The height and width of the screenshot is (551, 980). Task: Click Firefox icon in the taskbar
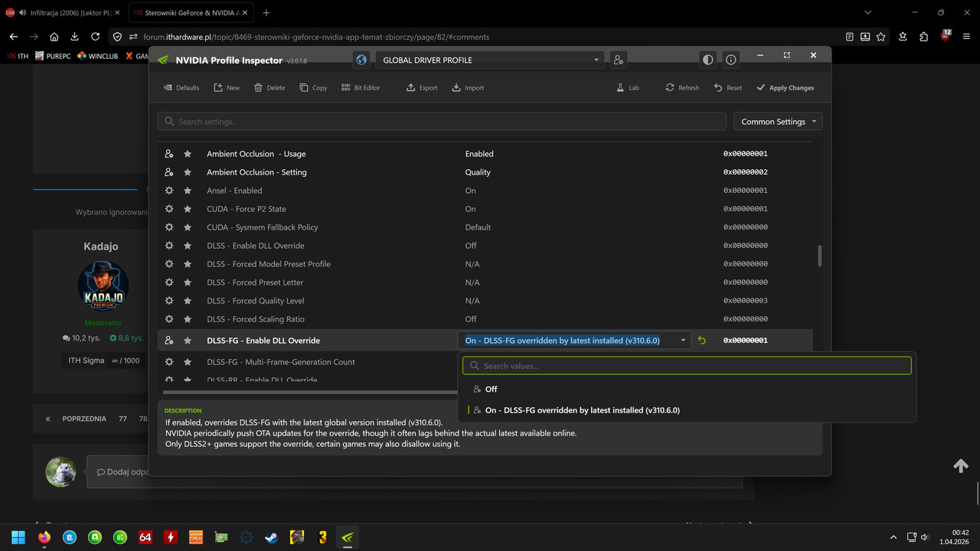44,537
